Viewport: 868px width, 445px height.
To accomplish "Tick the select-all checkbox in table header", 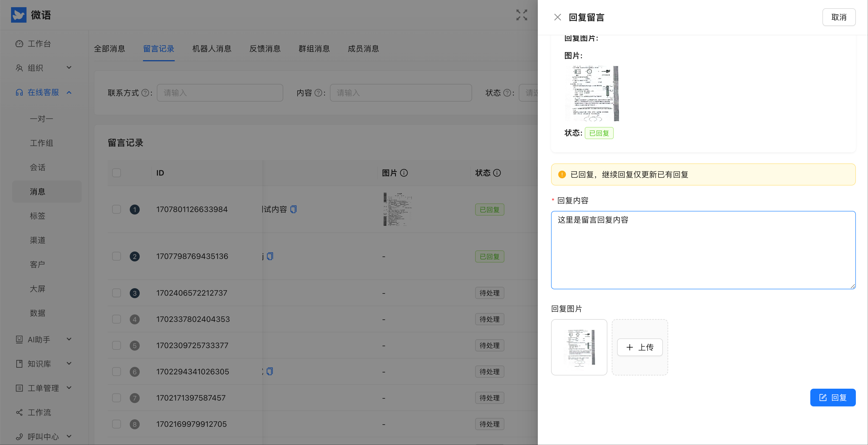I will point(117,173).
